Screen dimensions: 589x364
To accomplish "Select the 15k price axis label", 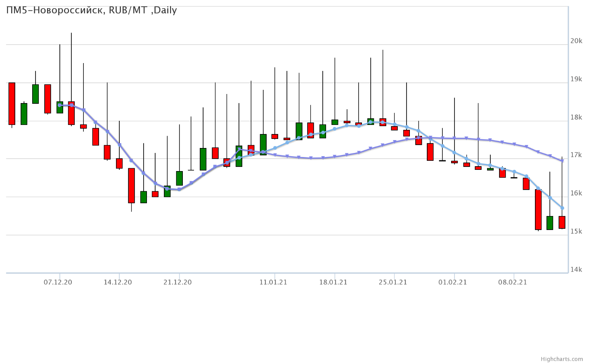I will click(576, 232).
